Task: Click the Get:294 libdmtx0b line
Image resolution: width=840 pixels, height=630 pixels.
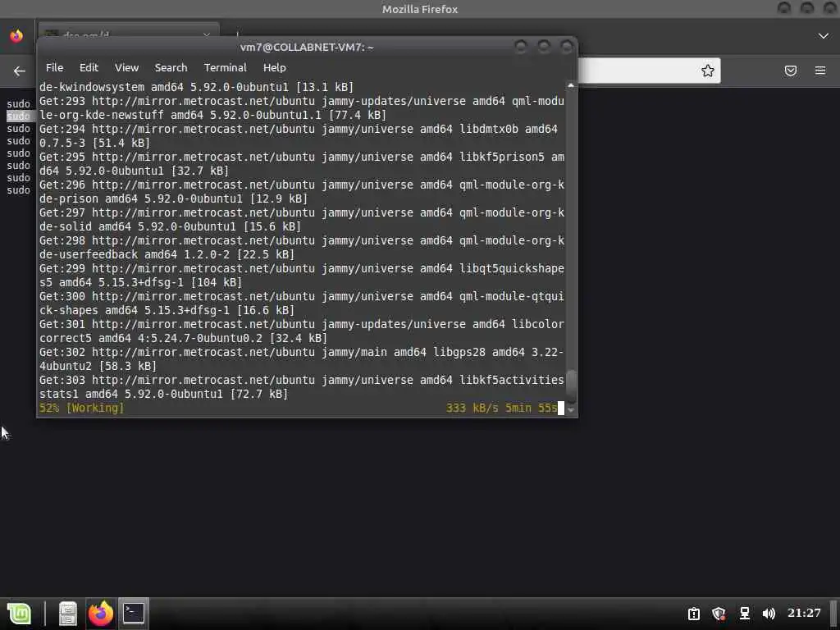Action: tap(299, 136)
